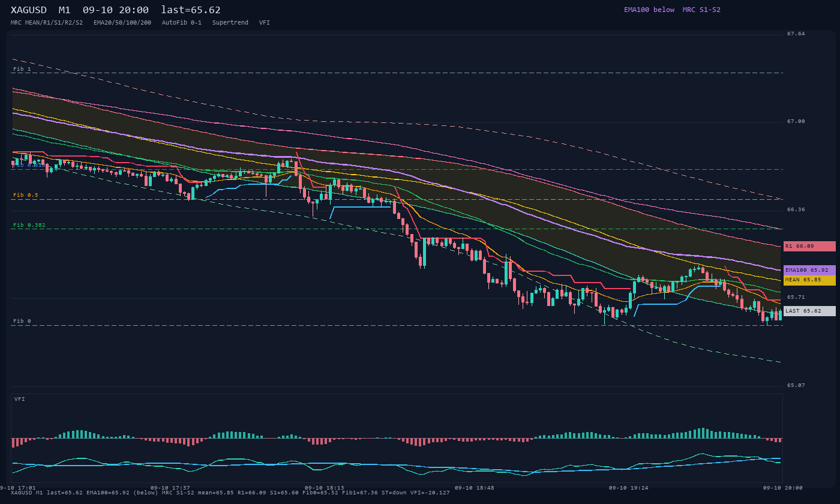Click the '09-10 17:37' time axis label
This screenshot has height=504, width=840.
[x=170, y=488]
